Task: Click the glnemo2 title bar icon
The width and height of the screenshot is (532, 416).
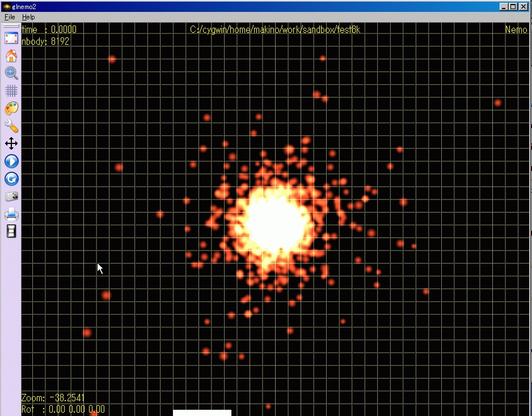Action: point(6,6)
